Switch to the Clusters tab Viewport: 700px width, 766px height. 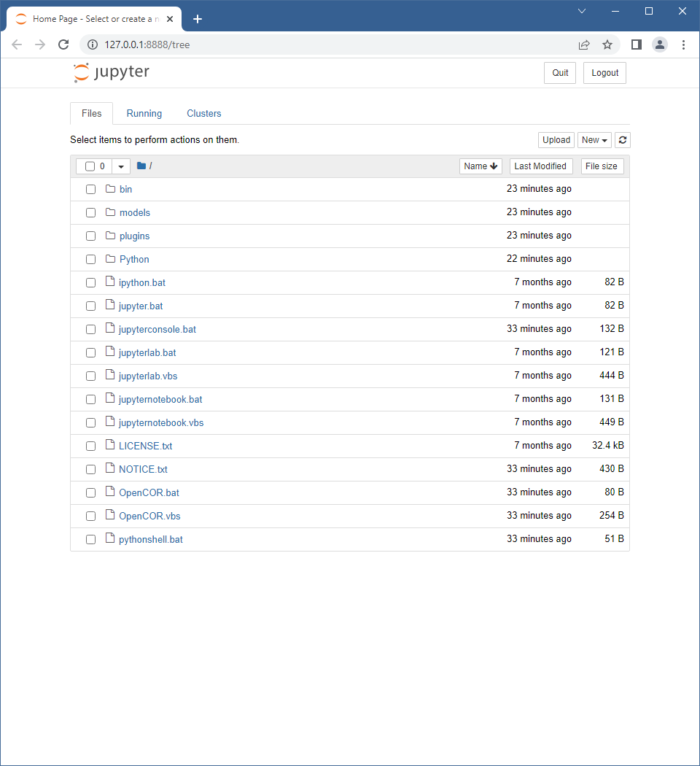click(x=204, y=114)
